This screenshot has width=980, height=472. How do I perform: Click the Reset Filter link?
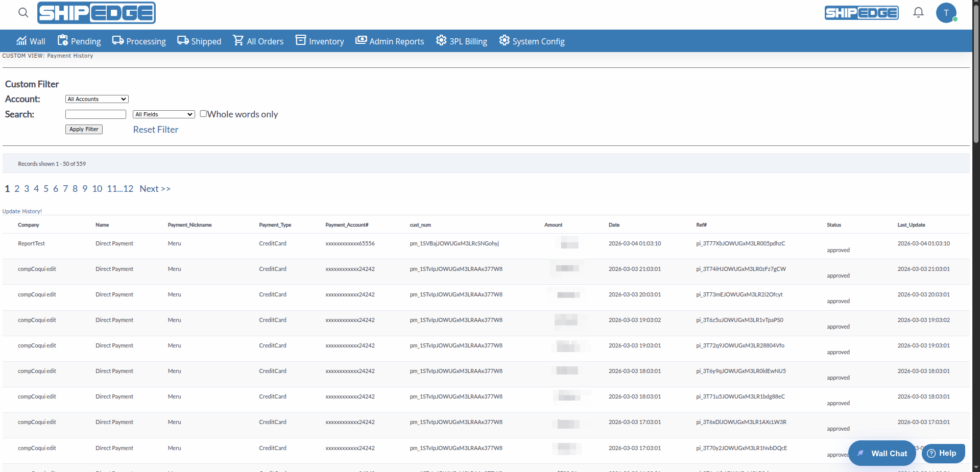pos(156,130)
